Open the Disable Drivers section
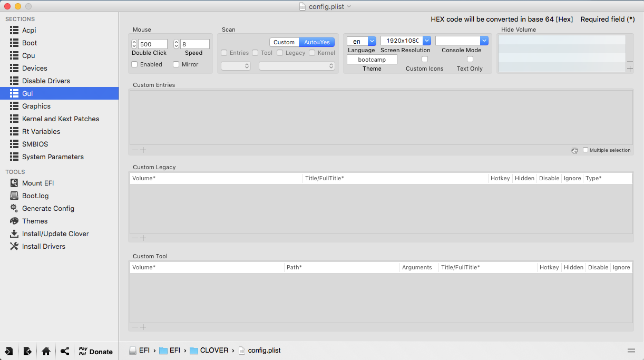Image resolution: width=644 pixels, height=360 pixels. 59,81
